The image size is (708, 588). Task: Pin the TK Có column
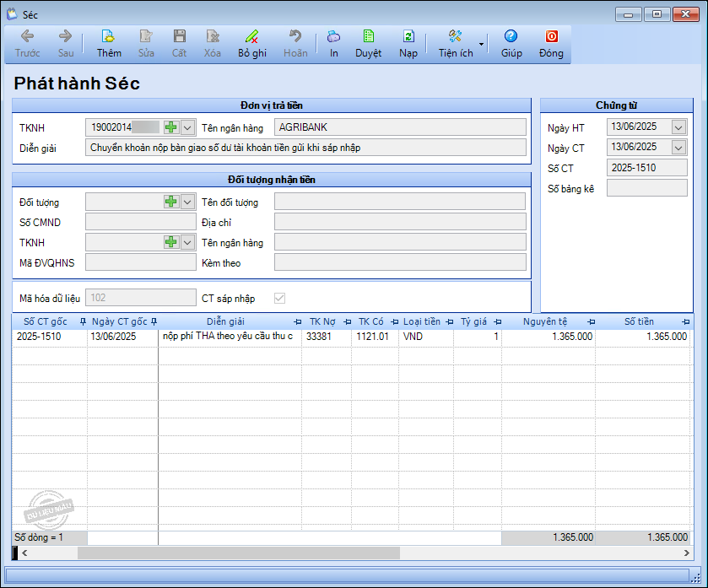pos(395,321)
